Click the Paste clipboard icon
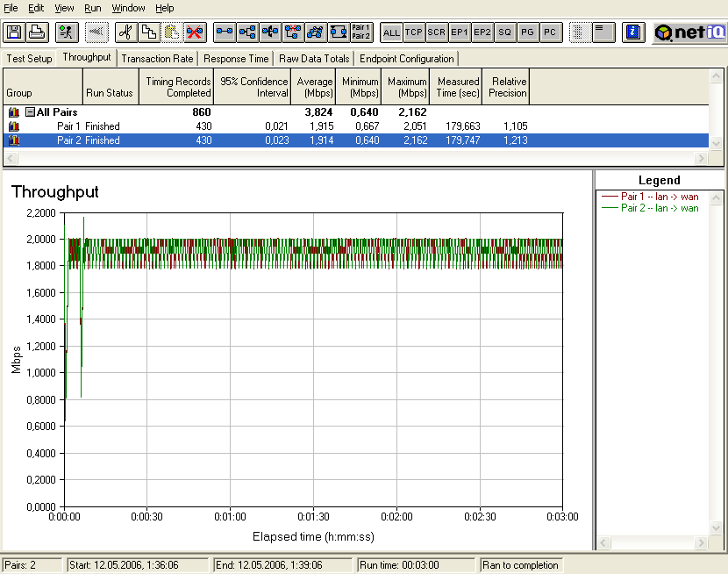Screen dimensions: 728x574 click(171, 32)
